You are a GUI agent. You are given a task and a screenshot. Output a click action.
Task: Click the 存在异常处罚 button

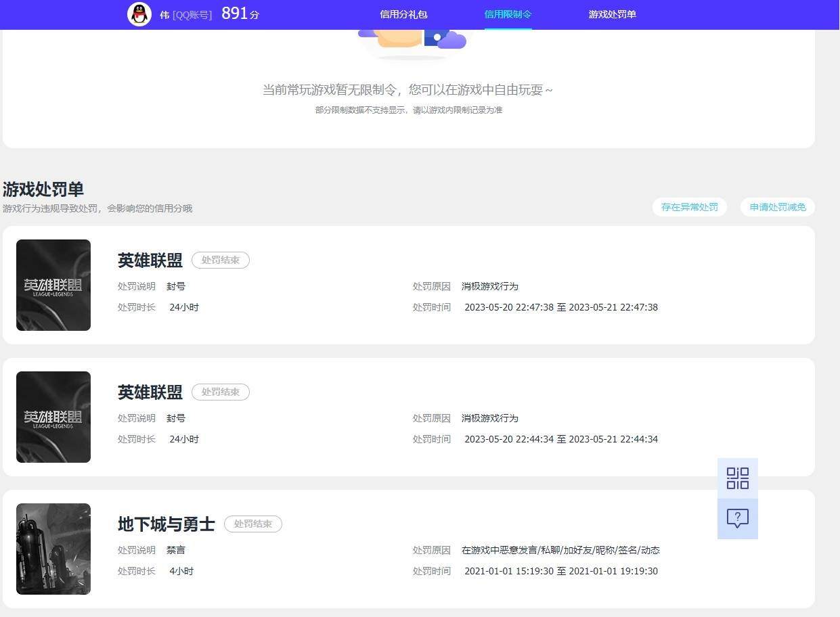click(690, 207)
